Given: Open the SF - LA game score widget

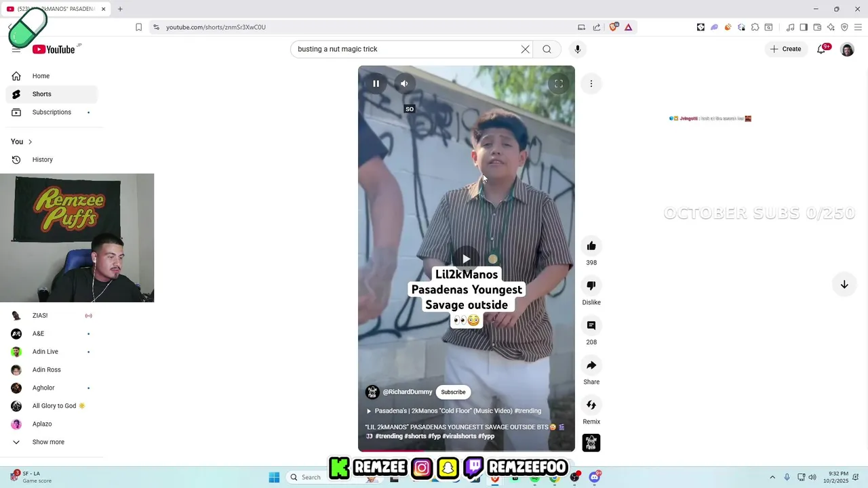Looking at the screenshot, I should pyautogui.click(x=31, y=477).
